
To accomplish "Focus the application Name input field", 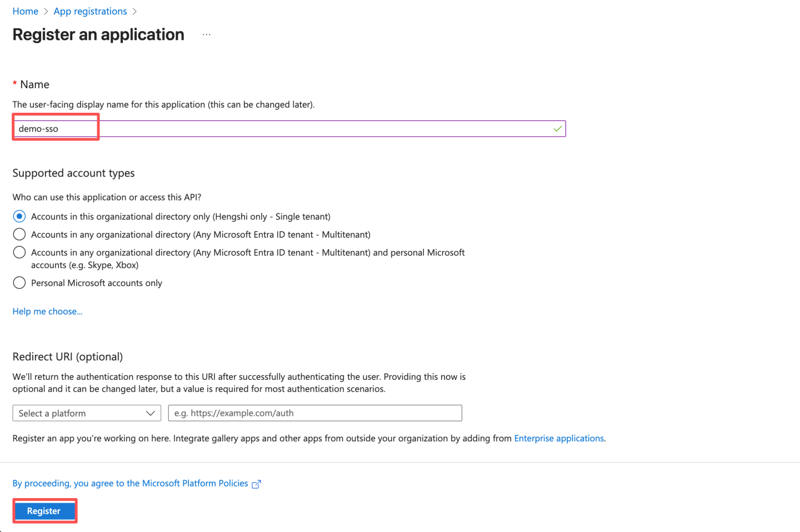I will coord(289,129).
